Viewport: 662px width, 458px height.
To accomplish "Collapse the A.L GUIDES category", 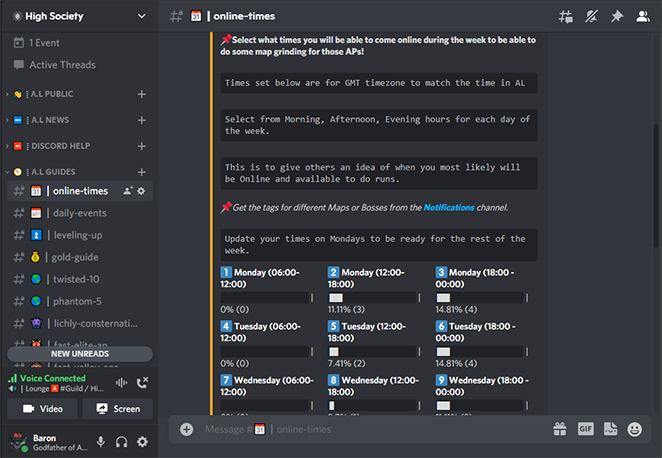I will [53, 172].
